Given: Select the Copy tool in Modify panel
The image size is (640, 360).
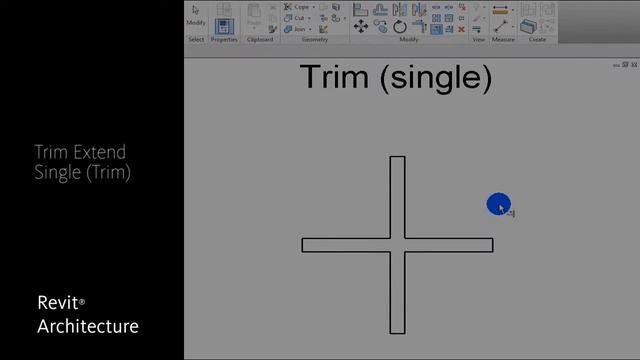Looking at the screenshot, I should point(380,26).
